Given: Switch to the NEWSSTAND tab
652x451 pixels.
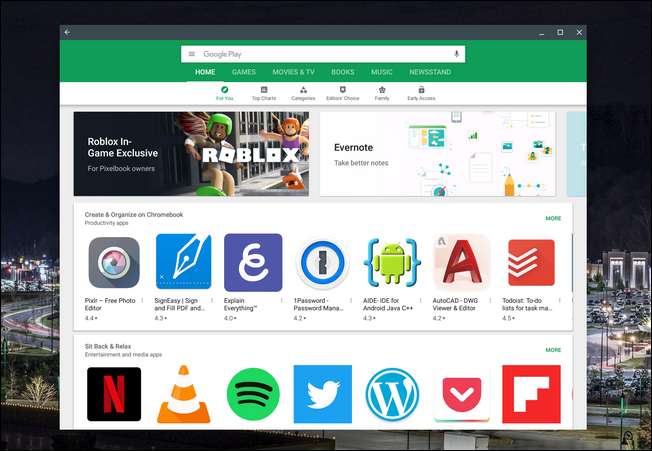Looking at the screenshot, I should pyautogui.click(x=430, y=72).
